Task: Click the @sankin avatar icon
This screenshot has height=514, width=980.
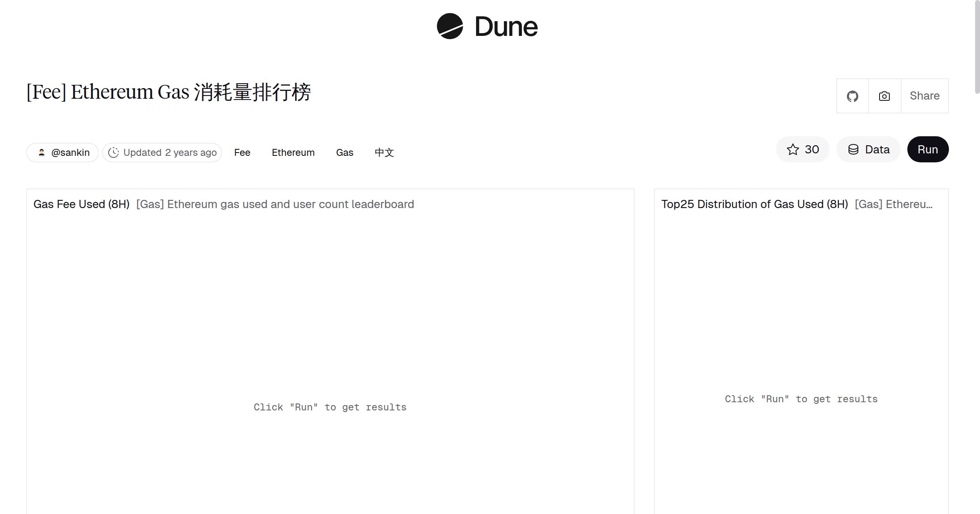Action: tap(42, 152)
